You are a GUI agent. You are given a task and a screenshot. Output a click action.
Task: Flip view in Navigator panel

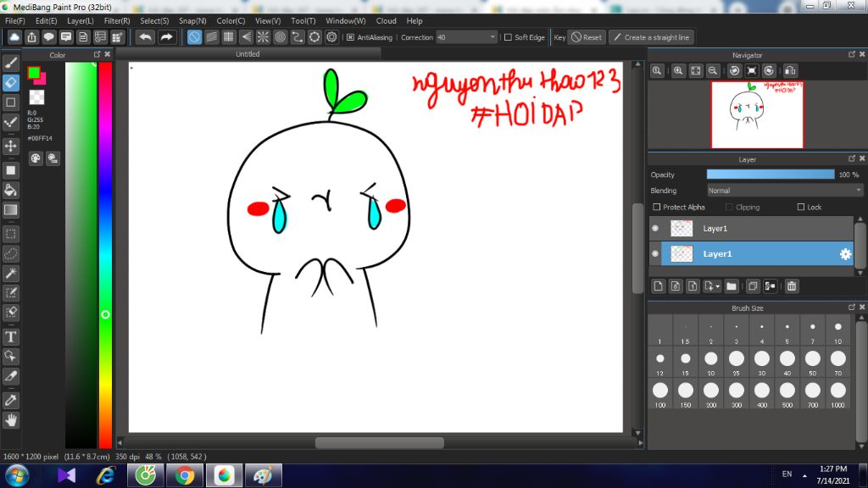(791, 71)
